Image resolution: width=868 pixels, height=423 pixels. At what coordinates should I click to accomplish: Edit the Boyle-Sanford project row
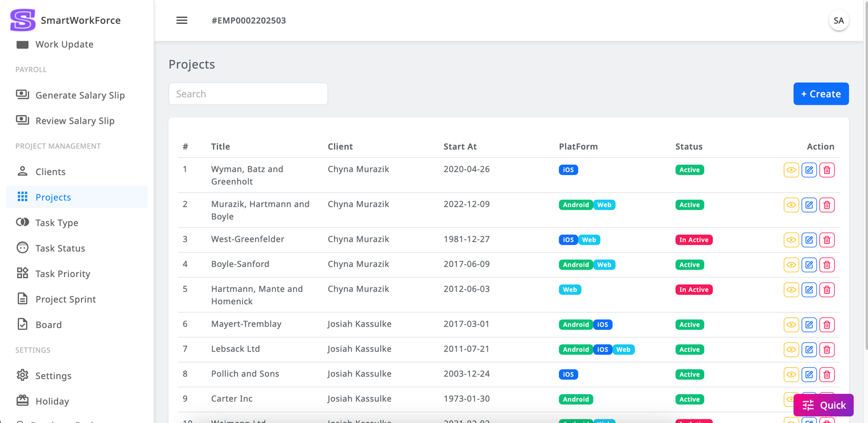[809, 265]
